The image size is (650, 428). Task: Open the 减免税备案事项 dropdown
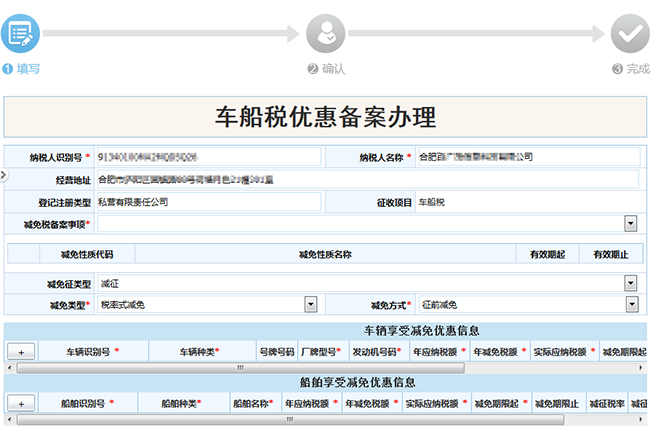pyautogui.click(x=631, y=224)
